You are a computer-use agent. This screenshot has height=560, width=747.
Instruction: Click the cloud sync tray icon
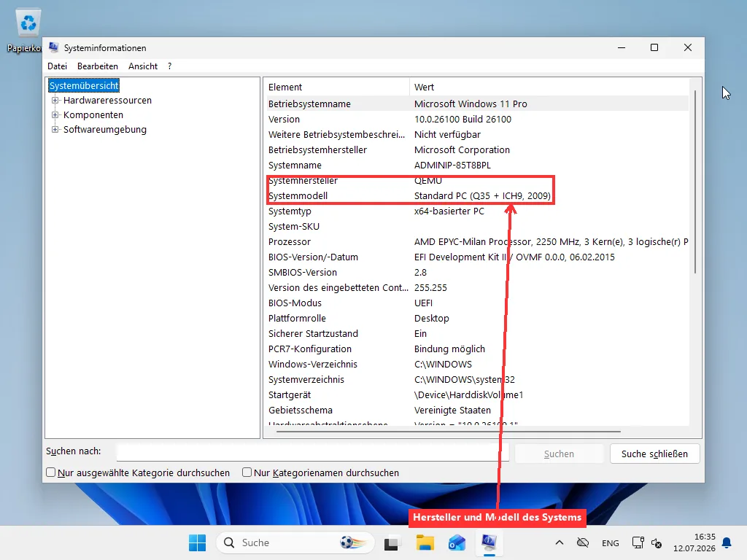tap(583, 542)
